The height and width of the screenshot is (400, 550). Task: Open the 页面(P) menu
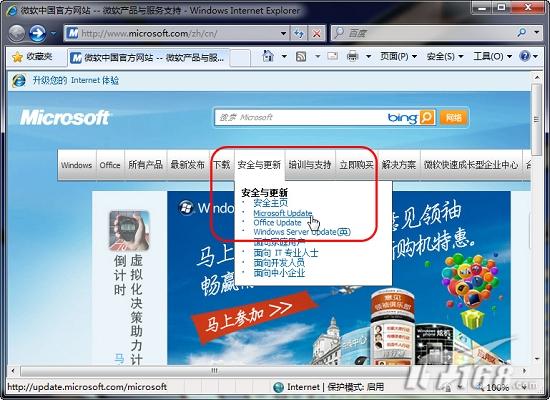tap(399, 56)
